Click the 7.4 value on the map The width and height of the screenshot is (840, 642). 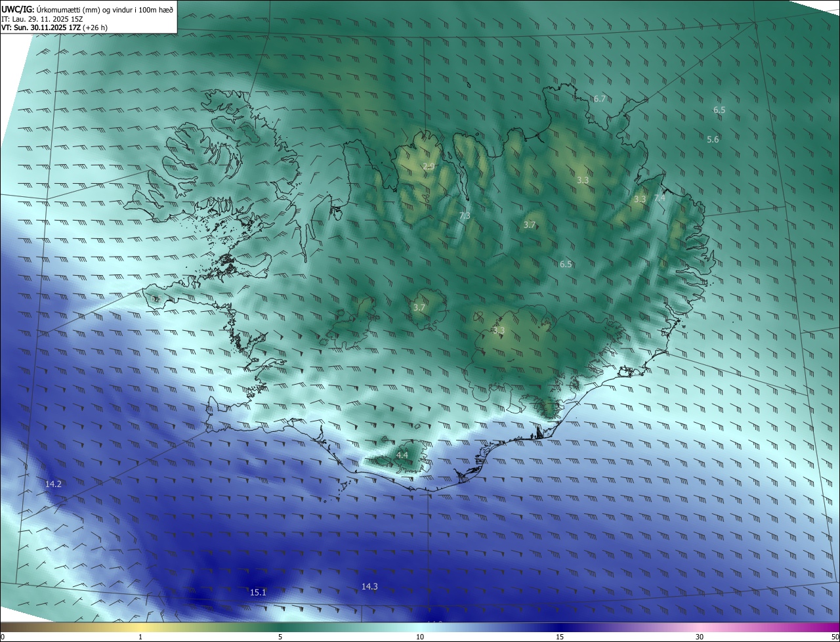[x=660, y=198]
